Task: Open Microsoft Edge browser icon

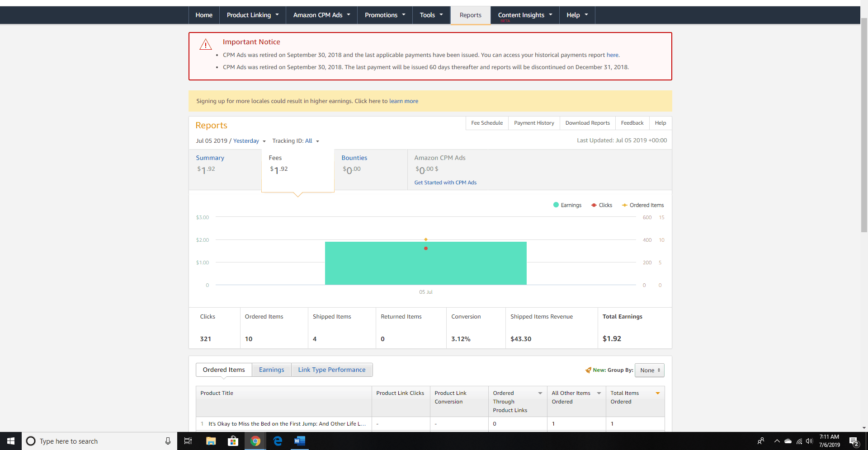Action: coord(278,441)
